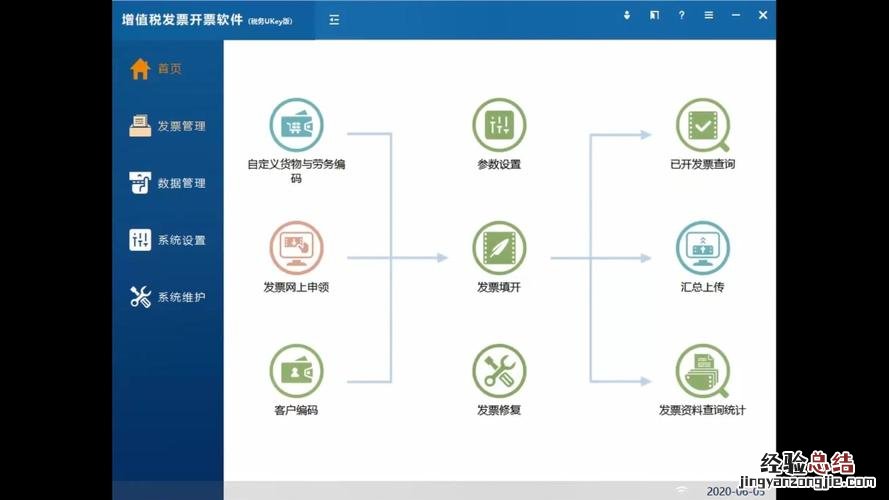
Task: Close the invoice software window
Action: [x=763, y=15]
